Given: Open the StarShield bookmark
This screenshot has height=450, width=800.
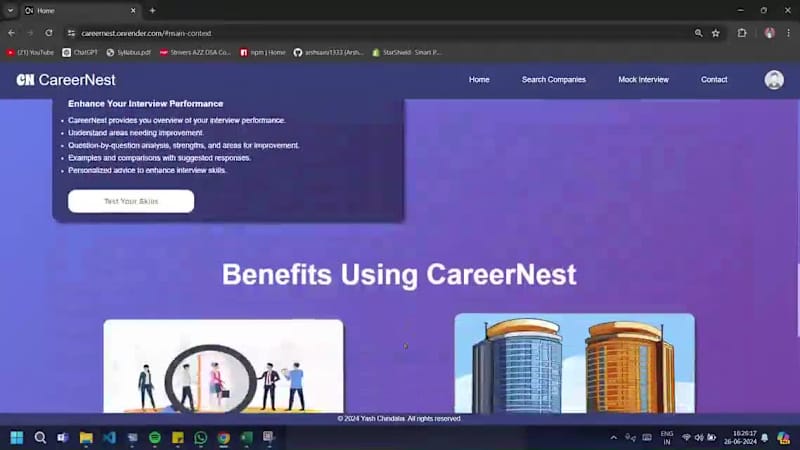Looking at the screenshot, I should [407, 52].
